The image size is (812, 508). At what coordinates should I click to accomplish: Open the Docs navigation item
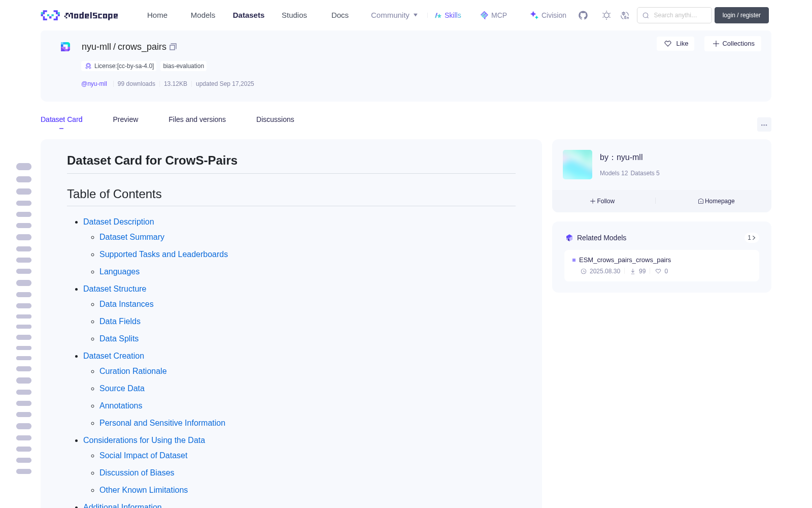tap(340, 15)
